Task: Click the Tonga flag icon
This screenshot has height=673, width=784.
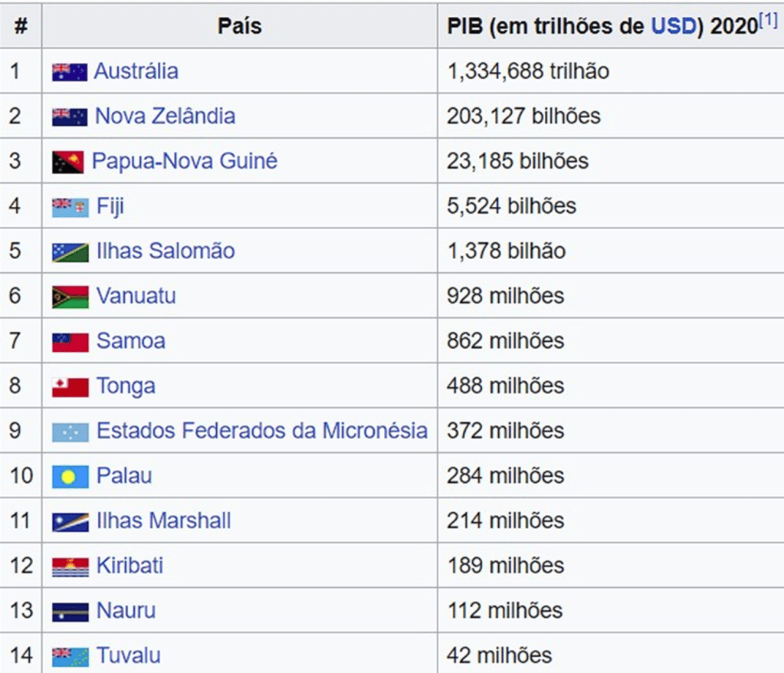Action: pos(70,387)
